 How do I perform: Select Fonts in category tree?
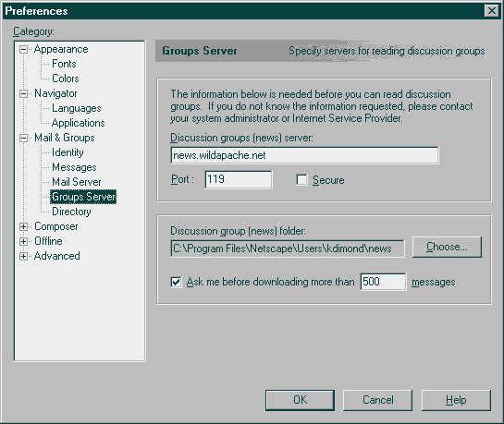(64, 64)
